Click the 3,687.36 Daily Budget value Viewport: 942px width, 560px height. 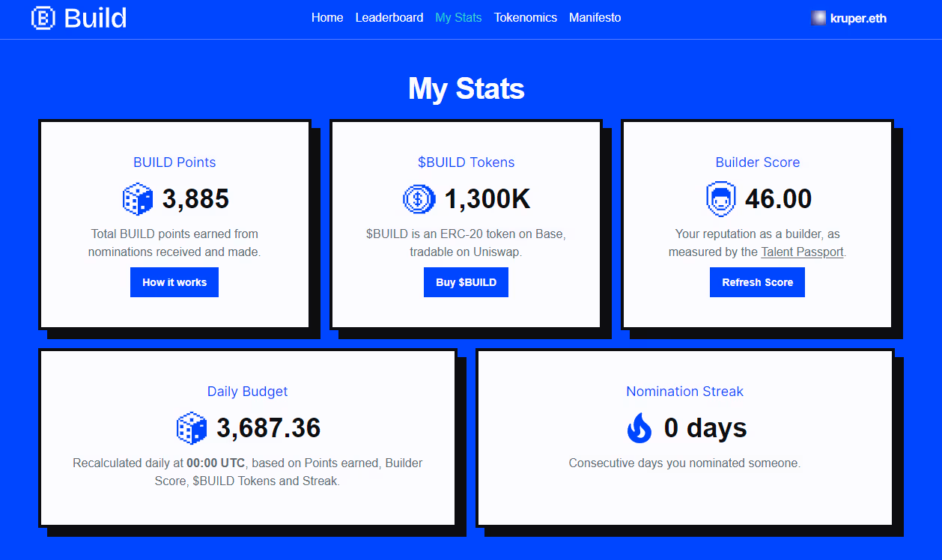click(x=268, y=428)
